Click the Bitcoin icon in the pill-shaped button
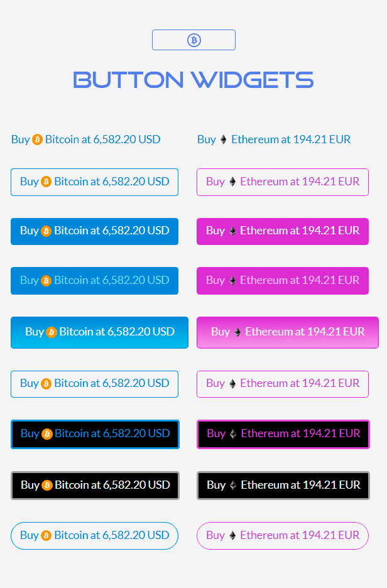The width and height of the screenshot is (387, 588). click(x=46, y=536)
